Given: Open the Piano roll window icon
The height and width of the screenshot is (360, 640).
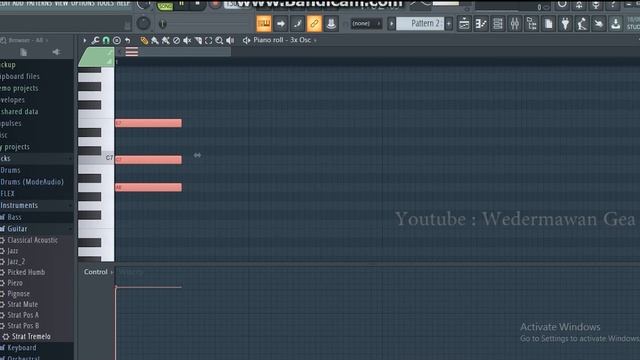Looking at the screenshot, I should click(x=481, y=24).
